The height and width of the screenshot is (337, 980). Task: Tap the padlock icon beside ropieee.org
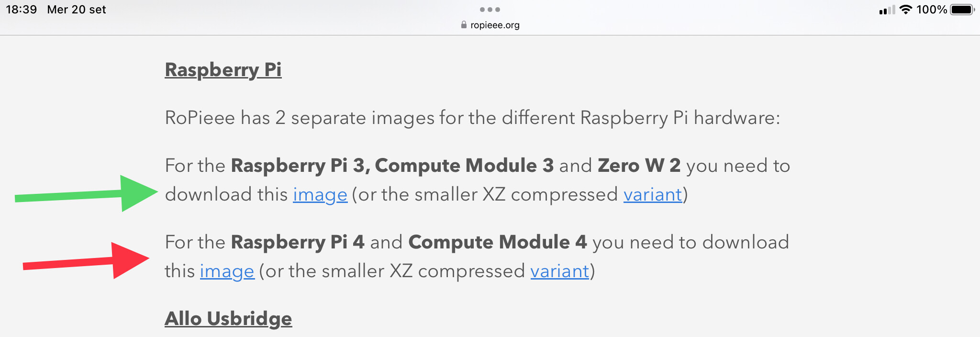464,25
